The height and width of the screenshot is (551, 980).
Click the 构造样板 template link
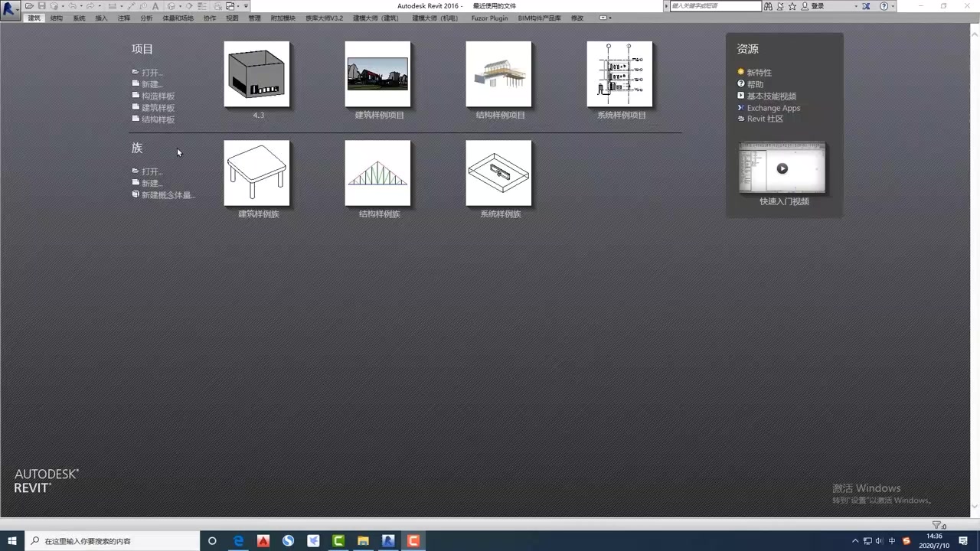[x=158, y=96]
